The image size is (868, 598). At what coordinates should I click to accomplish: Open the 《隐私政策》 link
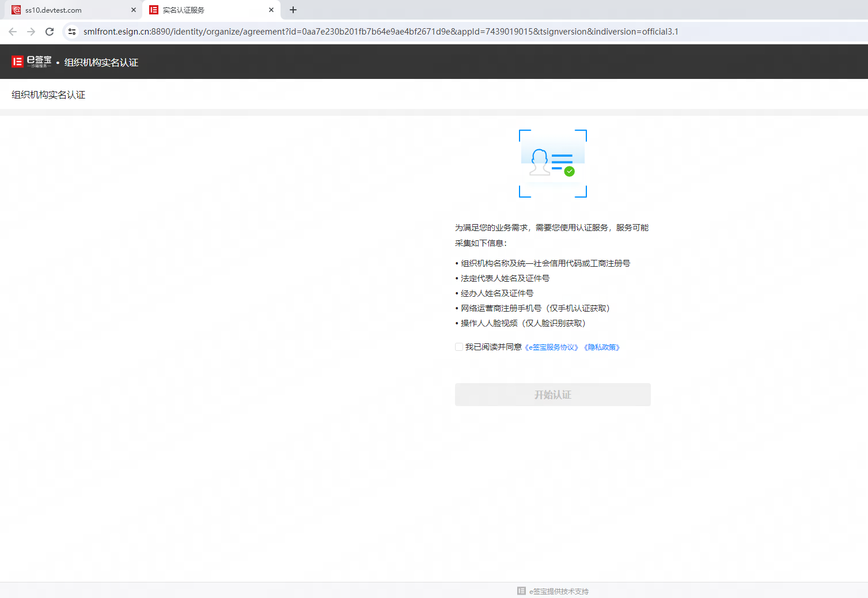point(602,347)
